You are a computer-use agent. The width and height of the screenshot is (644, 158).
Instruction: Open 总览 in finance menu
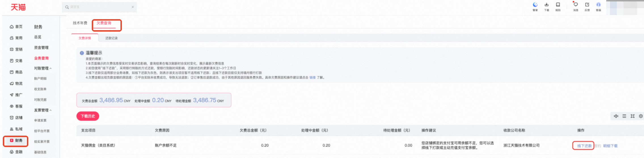38,37
